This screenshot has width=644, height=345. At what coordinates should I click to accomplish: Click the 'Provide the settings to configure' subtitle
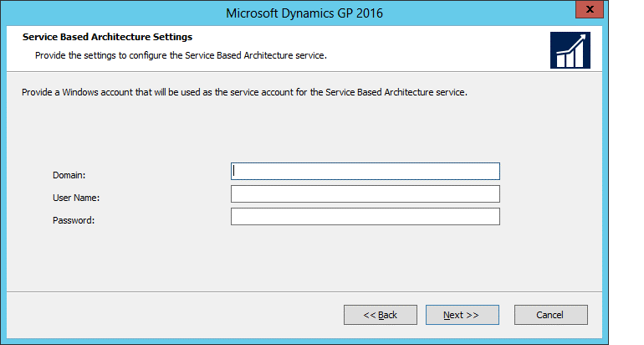coord(181,55)
